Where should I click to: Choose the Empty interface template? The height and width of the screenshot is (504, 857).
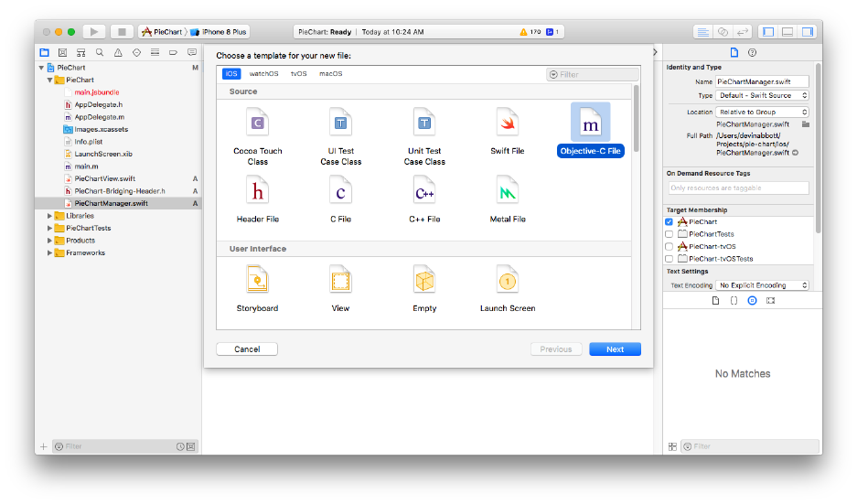pos(424,288)
